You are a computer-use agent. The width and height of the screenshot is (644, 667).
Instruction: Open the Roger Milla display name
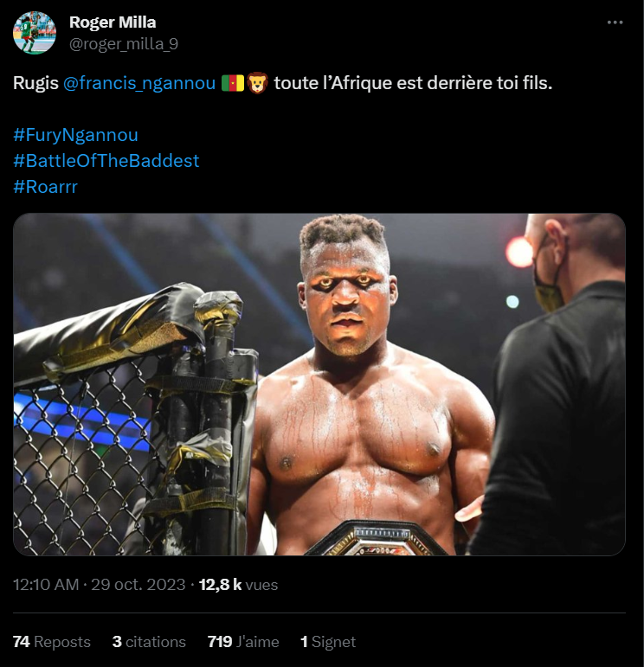(x=113, y=22)
